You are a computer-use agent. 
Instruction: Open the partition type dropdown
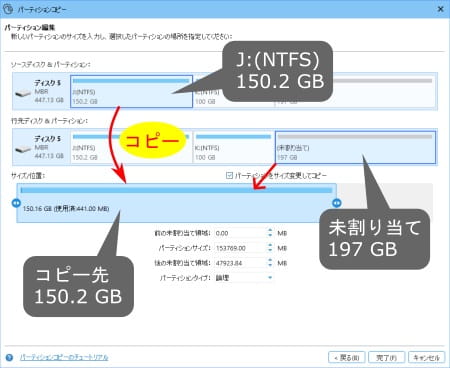244,277
